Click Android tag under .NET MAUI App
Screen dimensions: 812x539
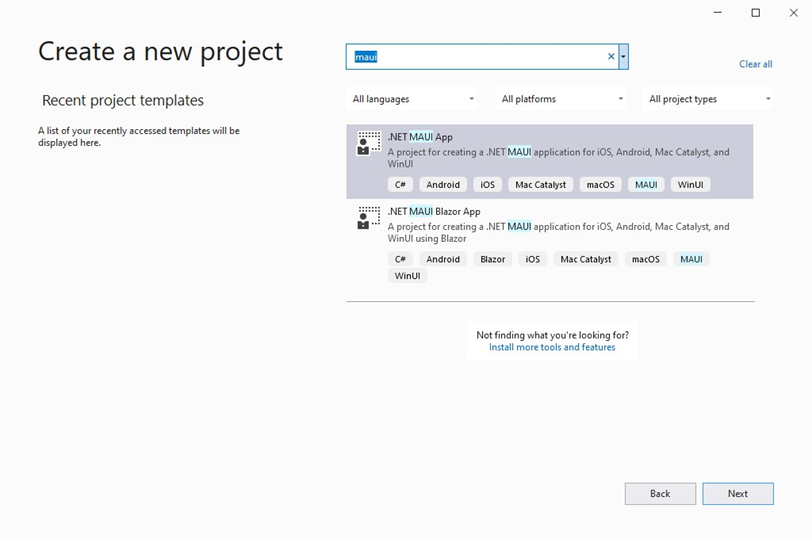click(x=443, y=185)
